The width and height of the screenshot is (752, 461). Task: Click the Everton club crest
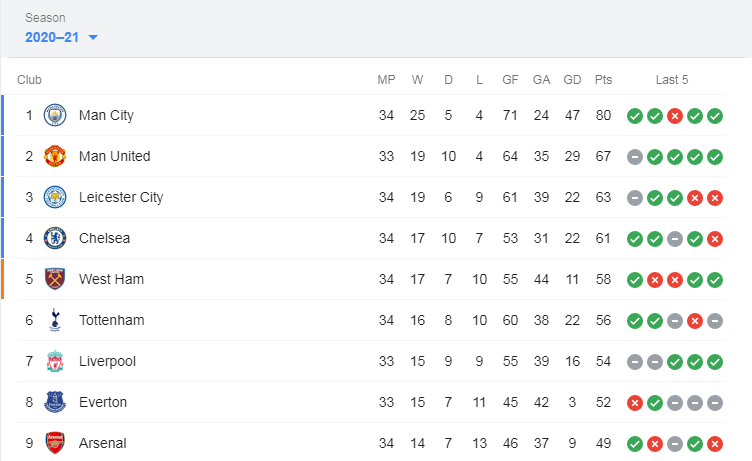pos(55,402)
